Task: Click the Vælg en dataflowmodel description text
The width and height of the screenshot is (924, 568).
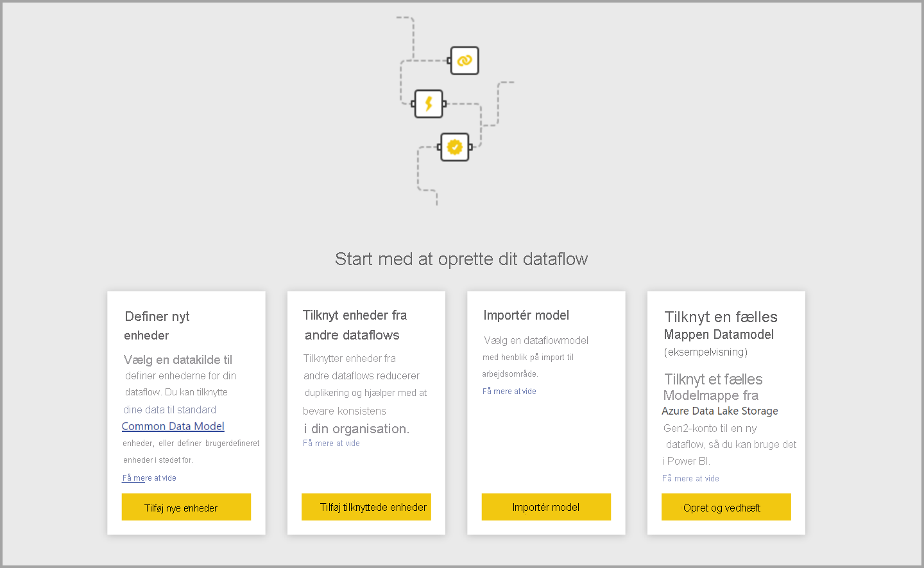Action: (x=536, y=341)
